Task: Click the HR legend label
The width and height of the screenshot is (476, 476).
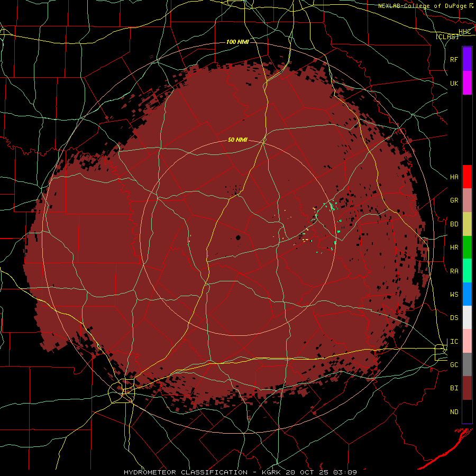Action: point(454,248)
